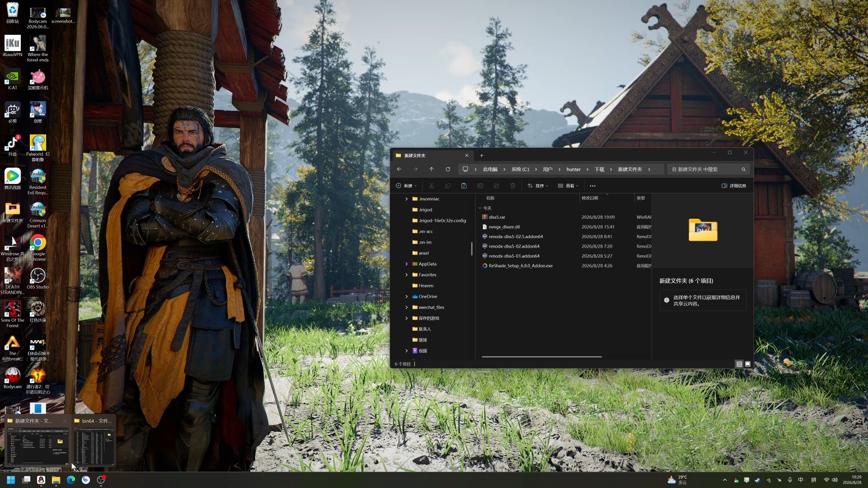Switch to large thumbnails view in status bar
The image size is (868, 488).
pos(748,364)
